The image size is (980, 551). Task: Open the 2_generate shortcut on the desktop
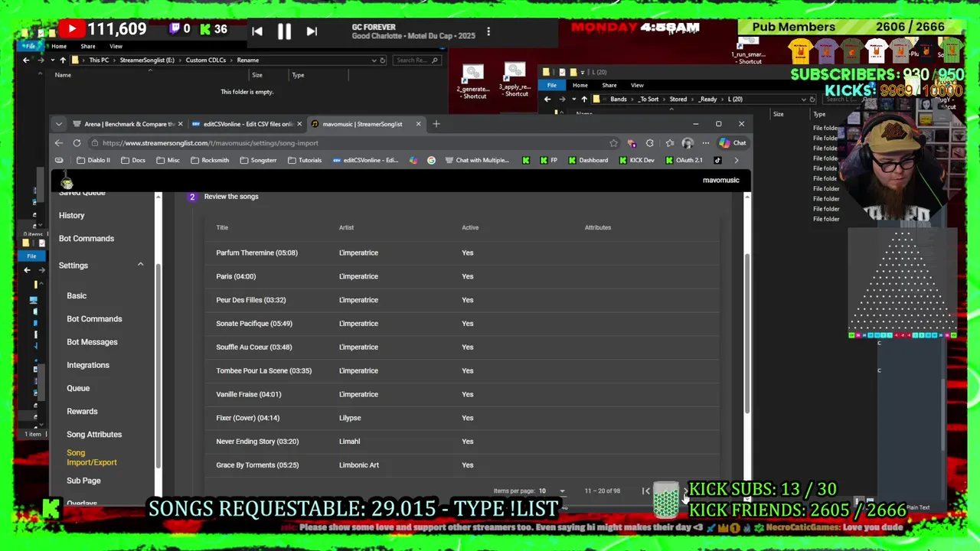pos(473,81)
